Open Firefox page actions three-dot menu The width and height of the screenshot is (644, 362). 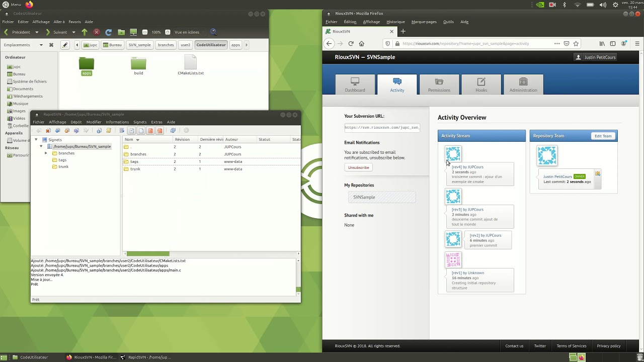point(557,44)
